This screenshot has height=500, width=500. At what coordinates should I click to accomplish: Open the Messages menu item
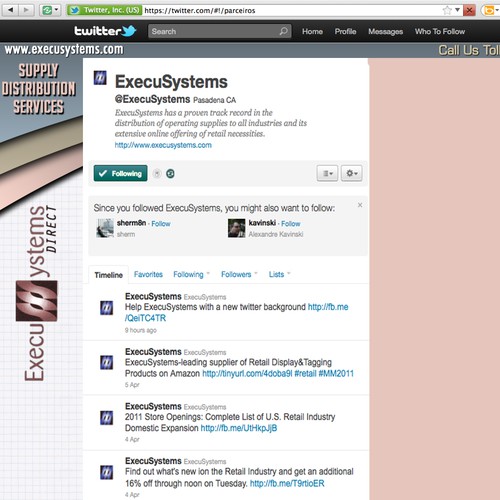click(385, 31)
